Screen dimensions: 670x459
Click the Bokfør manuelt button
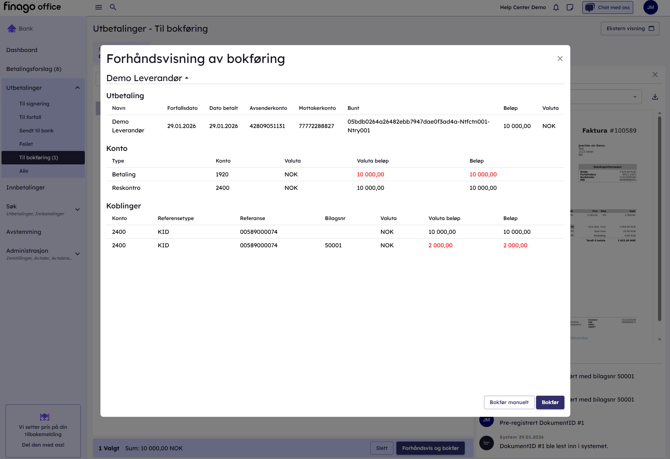[x=509, y=402]
